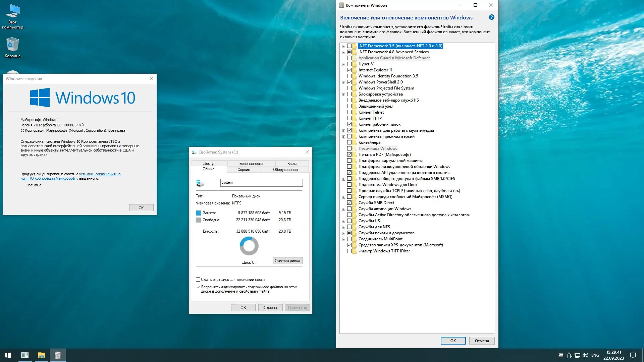Screen dimensions: 644x362
Task: Click the help question mark icon
Action: click(491, 17)
